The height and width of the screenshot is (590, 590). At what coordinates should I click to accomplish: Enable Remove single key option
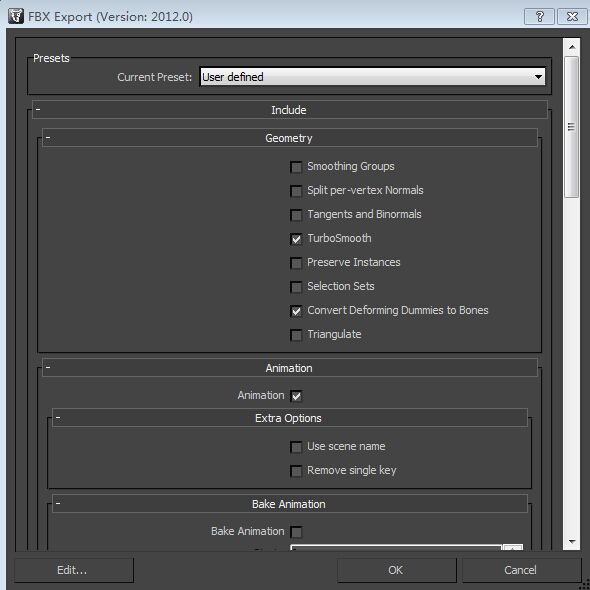coord(296,471)
